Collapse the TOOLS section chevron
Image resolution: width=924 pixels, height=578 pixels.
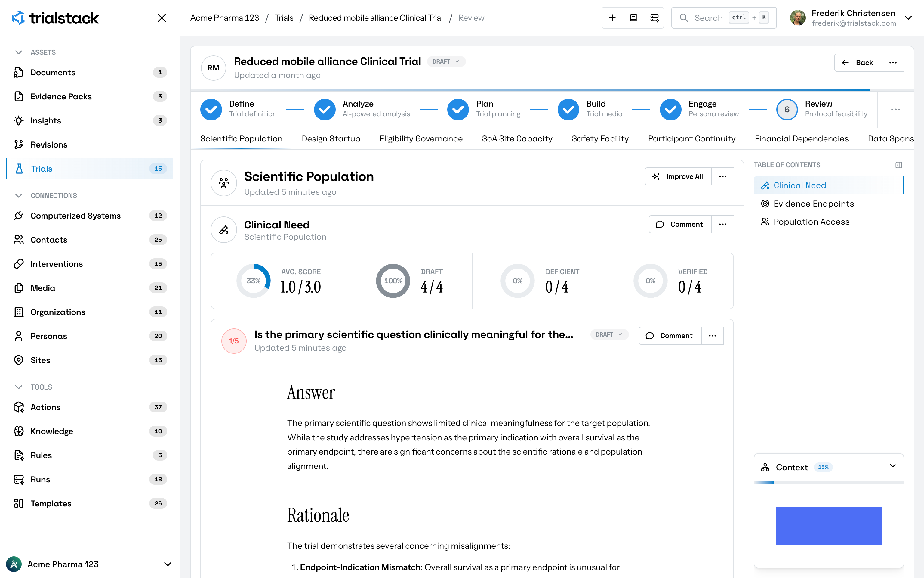[18, 387]
